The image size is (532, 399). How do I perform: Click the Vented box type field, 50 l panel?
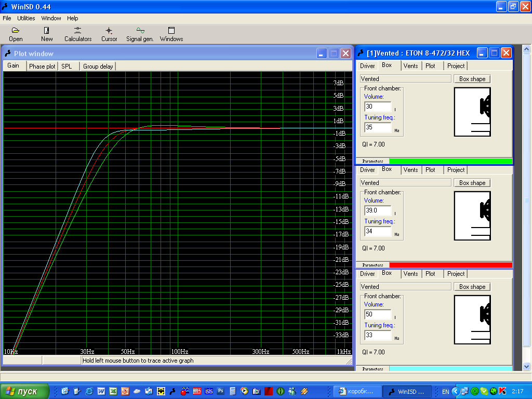pos(405,286)
